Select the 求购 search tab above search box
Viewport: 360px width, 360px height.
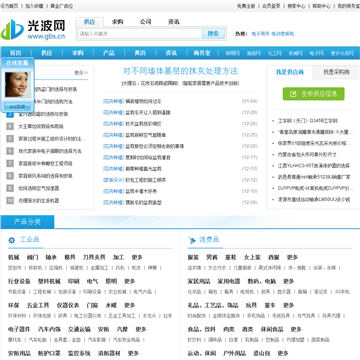coord(117,22)
